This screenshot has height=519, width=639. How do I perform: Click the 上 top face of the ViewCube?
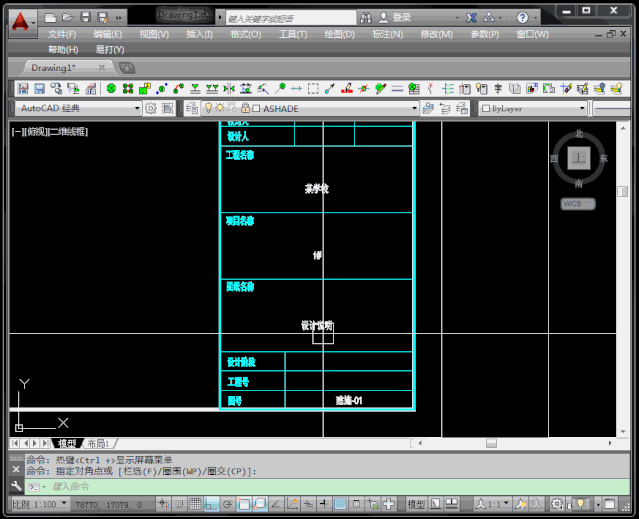coord(579,158)
